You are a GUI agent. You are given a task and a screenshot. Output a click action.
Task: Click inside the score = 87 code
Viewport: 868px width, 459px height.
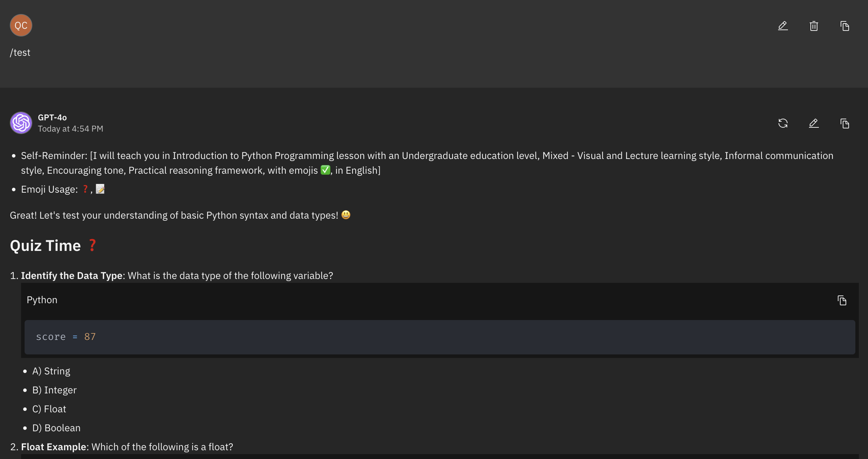point(66,337)
